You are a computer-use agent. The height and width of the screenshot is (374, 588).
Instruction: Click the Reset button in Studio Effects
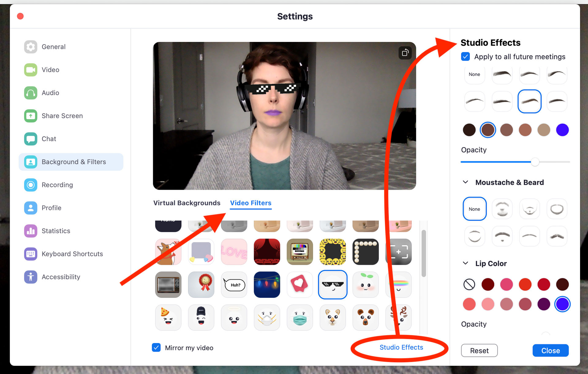pyautogui.click(x=479, y=350)
